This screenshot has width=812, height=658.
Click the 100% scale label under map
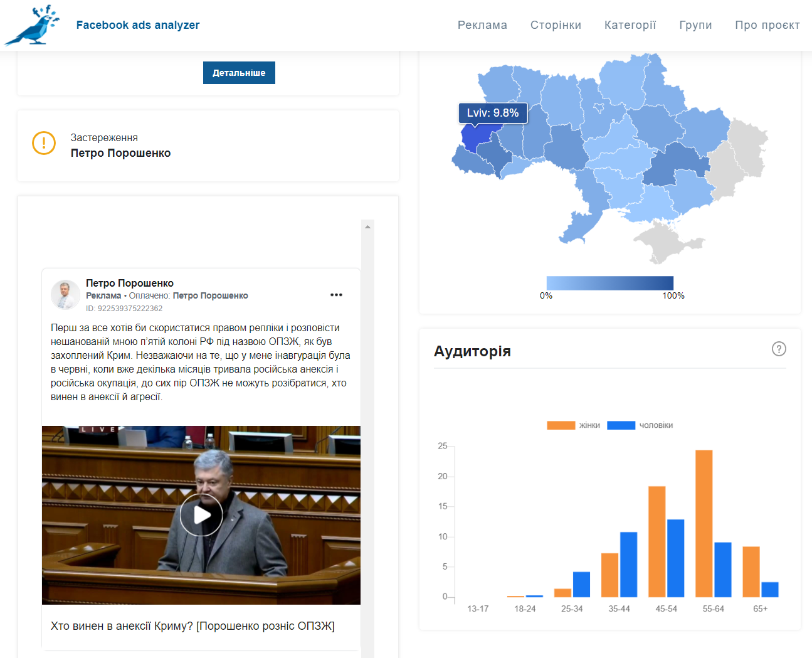click(673, 295)
